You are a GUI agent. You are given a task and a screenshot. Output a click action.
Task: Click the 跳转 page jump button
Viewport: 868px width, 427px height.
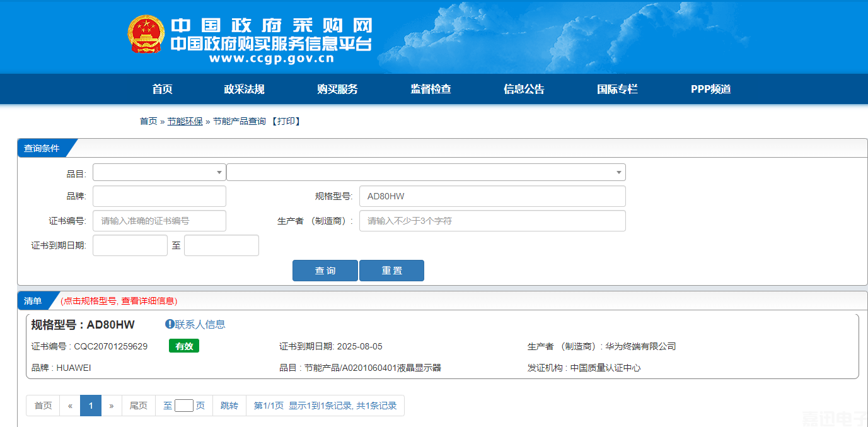pos(229,406)
